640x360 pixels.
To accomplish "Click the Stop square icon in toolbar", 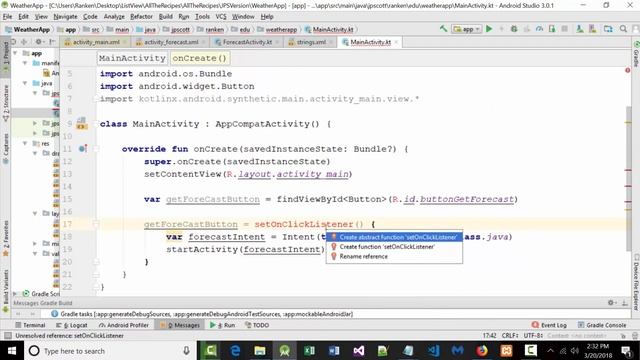I will (564, 29).
